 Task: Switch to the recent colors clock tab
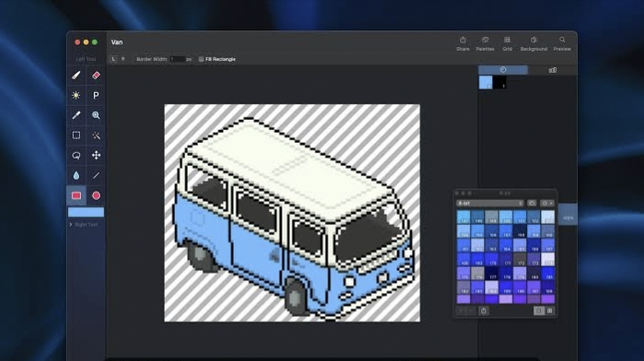click(x=503, y=70)
